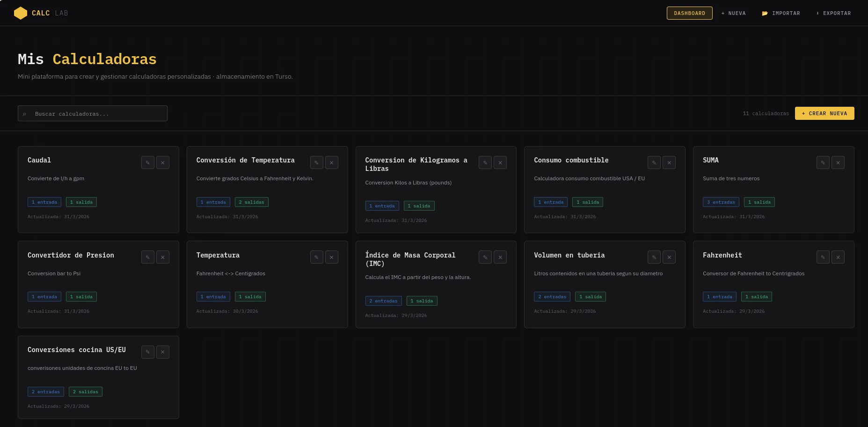Open the Dashboard tab

(689, 13)
